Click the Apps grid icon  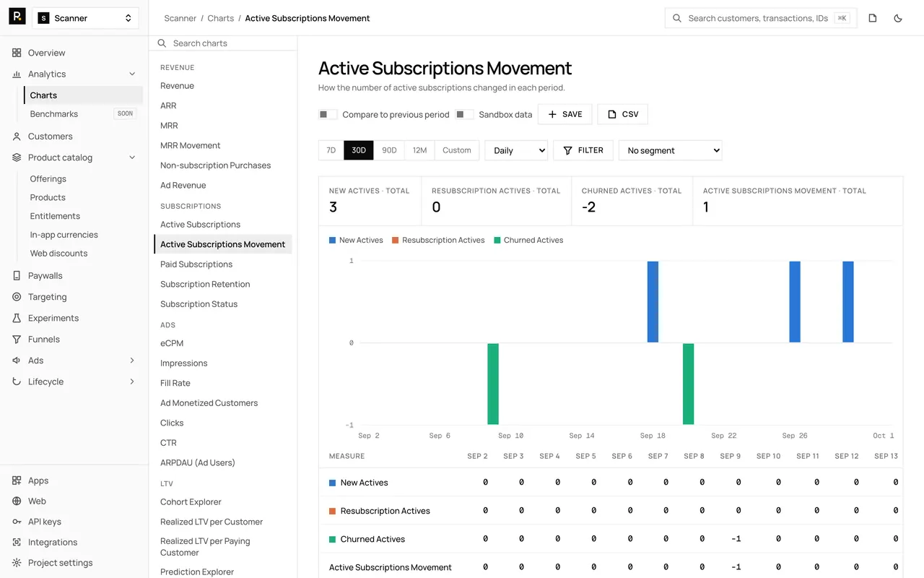pos(17,480)
